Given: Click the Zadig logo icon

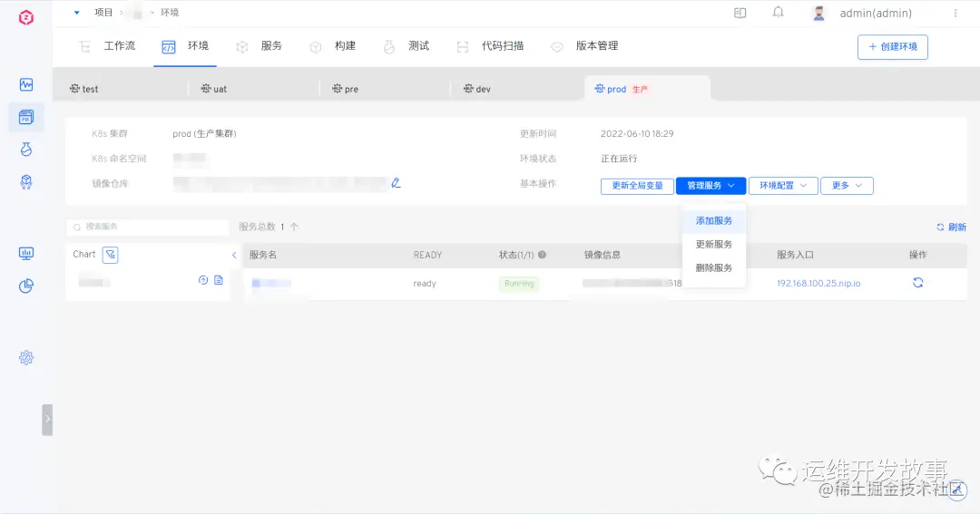Looking at the screenshot, I should (26, 17).
